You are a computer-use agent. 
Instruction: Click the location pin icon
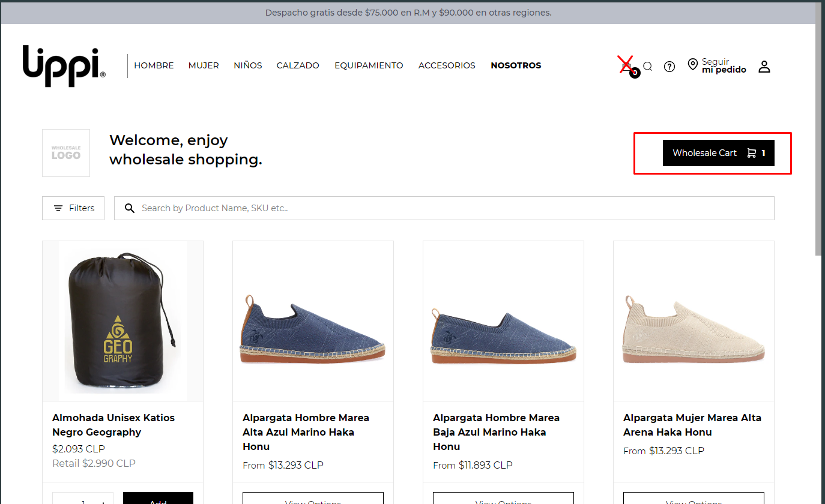pyautogui.click(x=692, y=65)
